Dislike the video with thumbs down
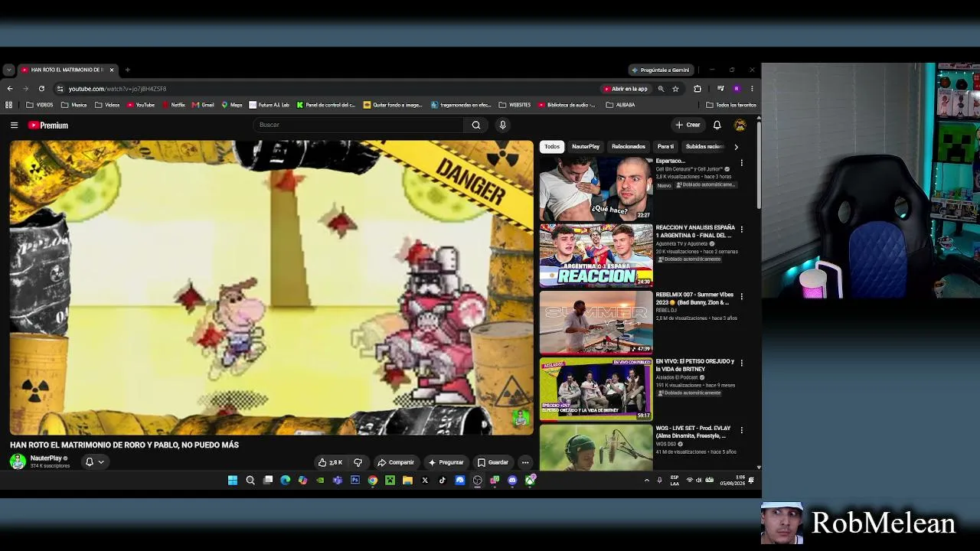The image size is (980, 551). (x=358, y=462)
